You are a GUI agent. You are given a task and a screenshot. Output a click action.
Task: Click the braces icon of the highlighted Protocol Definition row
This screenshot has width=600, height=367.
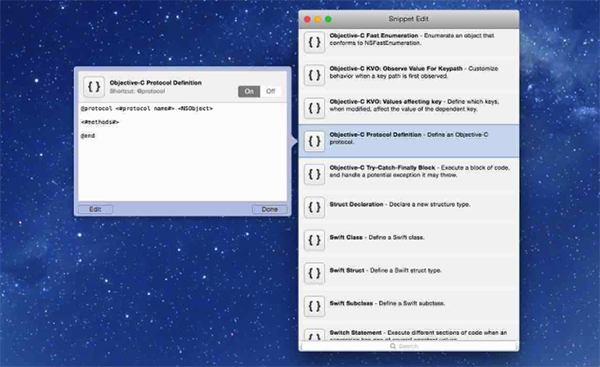(x=314, y=141)
